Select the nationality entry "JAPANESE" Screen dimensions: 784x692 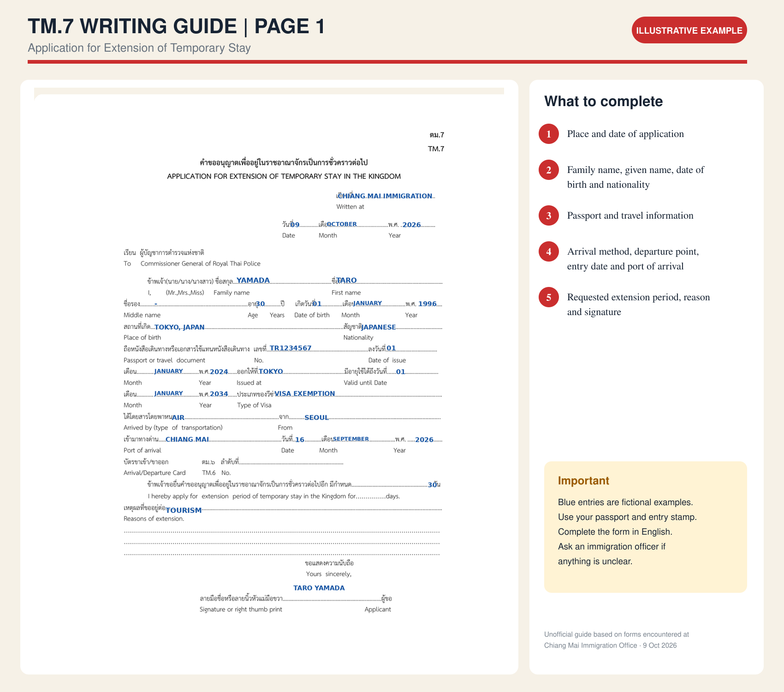point(379,327)
